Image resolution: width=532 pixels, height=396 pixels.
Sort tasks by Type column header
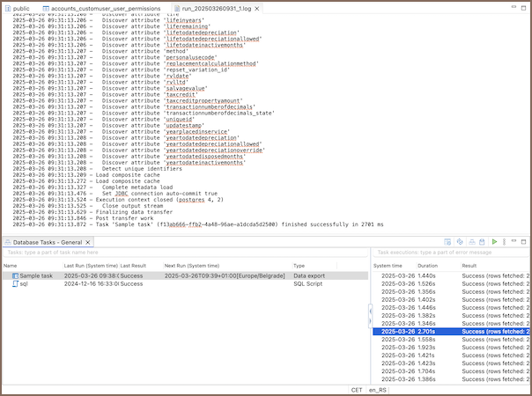pos(299,265)
